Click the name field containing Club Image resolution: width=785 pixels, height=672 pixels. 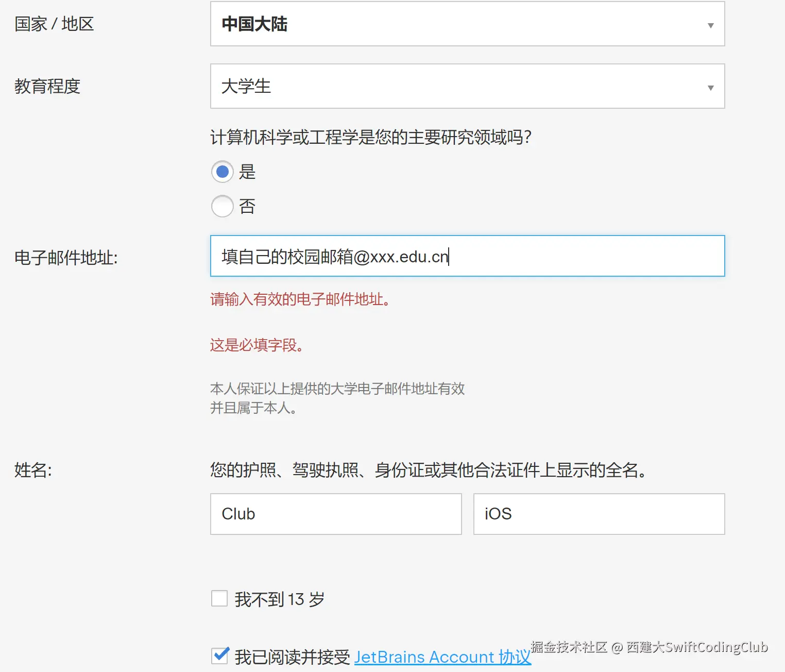[x=336, y=514]
